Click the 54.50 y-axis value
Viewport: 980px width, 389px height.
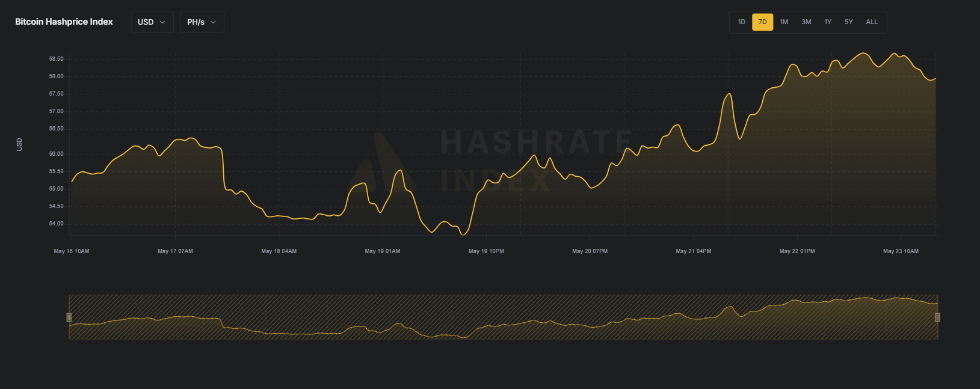pos(56,206)
